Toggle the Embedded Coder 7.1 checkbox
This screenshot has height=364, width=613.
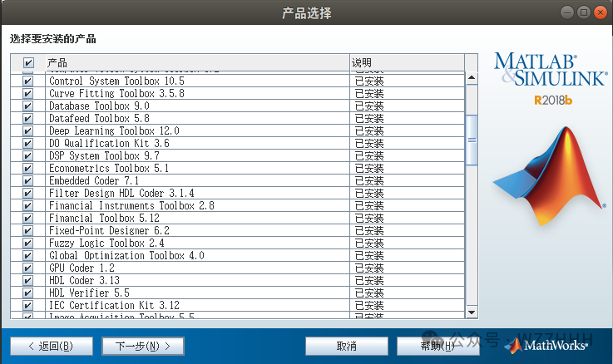(27, 181)
